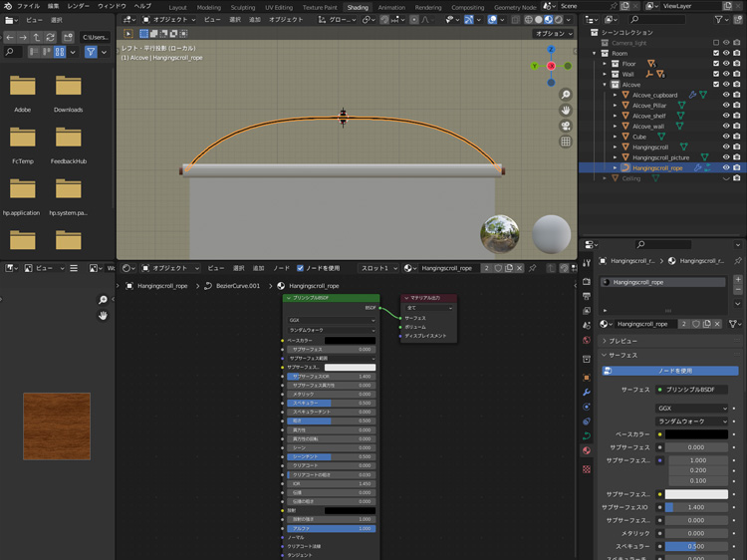Uncheck the Room collection checkbox
This screenshot has width=747, height=560.
coord(715,53)
